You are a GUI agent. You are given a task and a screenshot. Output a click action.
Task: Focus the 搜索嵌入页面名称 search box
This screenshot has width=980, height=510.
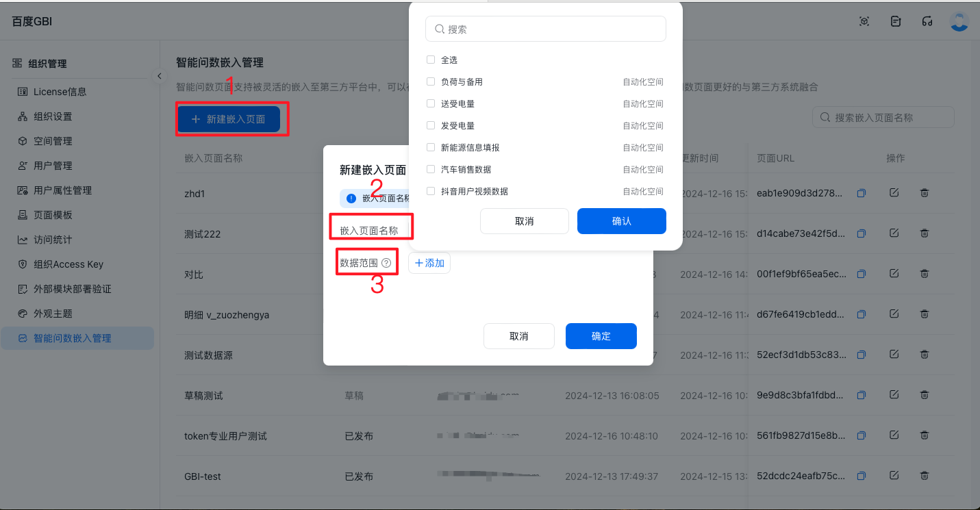pos(883,118)
